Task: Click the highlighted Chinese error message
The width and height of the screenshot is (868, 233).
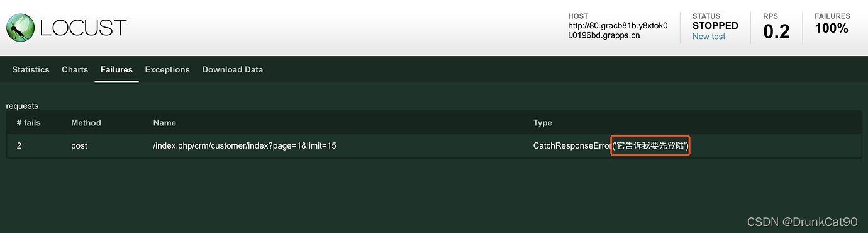Action: (x=651, y=145)
